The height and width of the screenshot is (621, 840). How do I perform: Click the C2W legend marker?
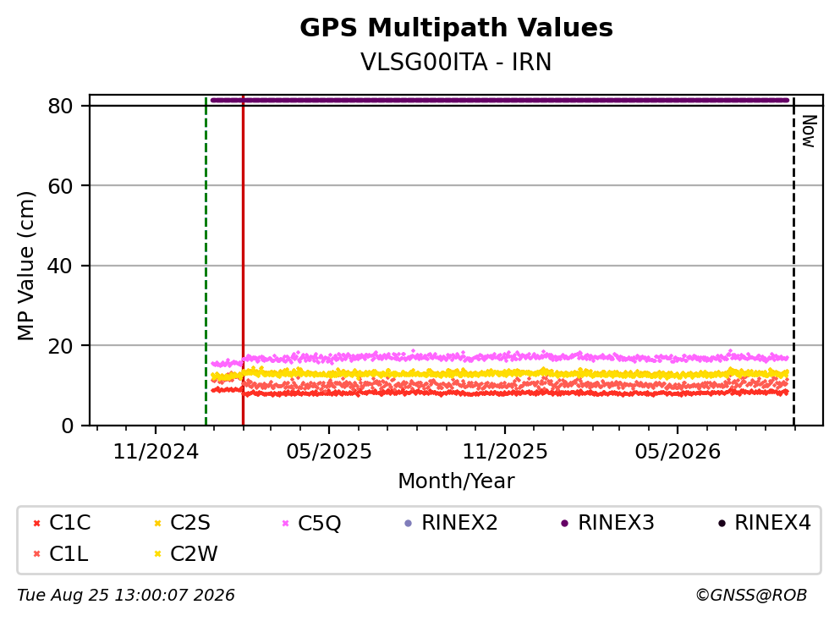click(x=157, y=554)
